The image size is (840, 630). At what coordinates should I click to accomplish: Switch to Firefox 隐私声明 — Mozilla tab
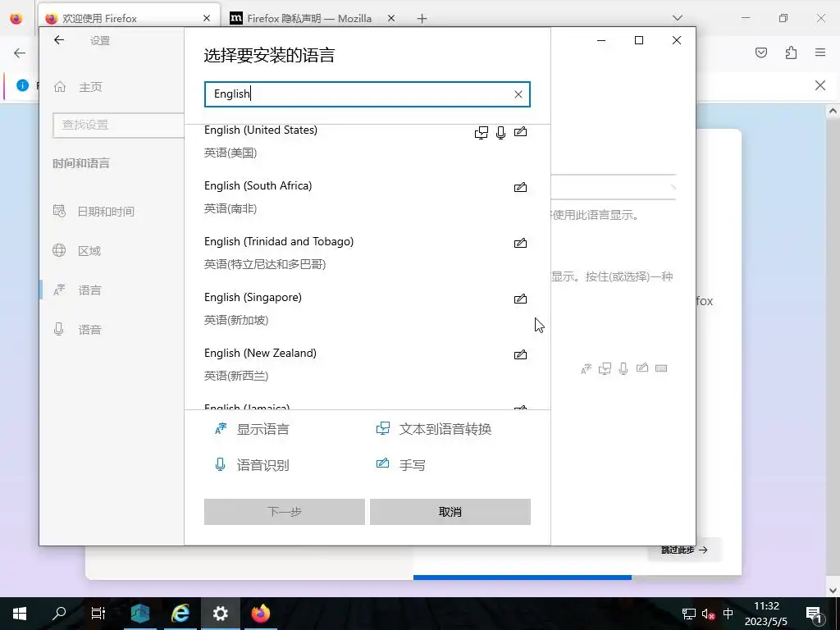[x=309, y=18]
